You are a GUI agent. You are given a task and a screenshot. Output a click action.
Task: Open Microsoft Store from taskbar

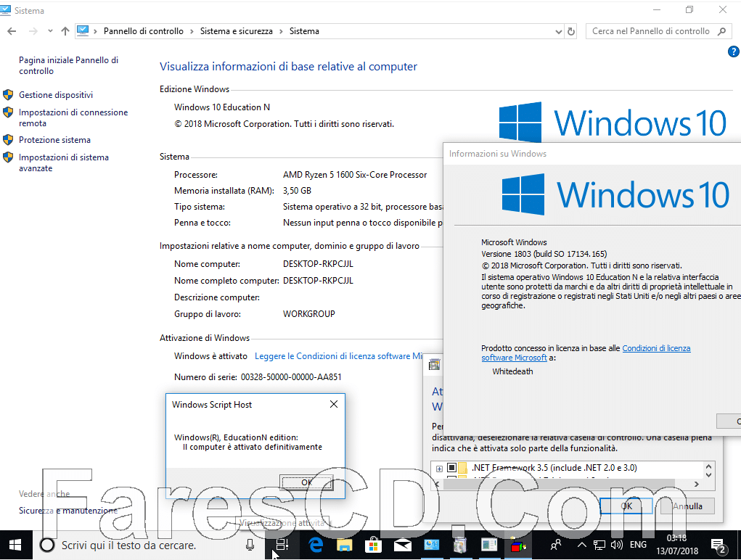(x=373, y=545)
